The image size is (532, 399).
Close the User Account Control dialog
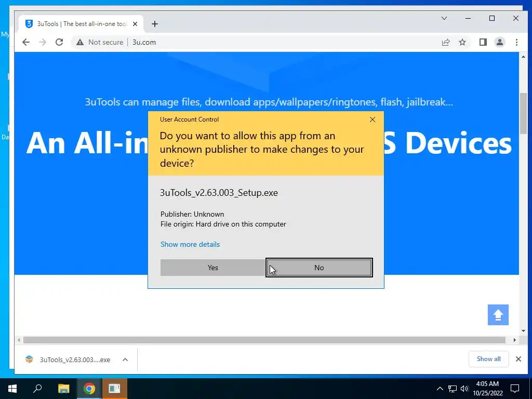click(373, 119)
